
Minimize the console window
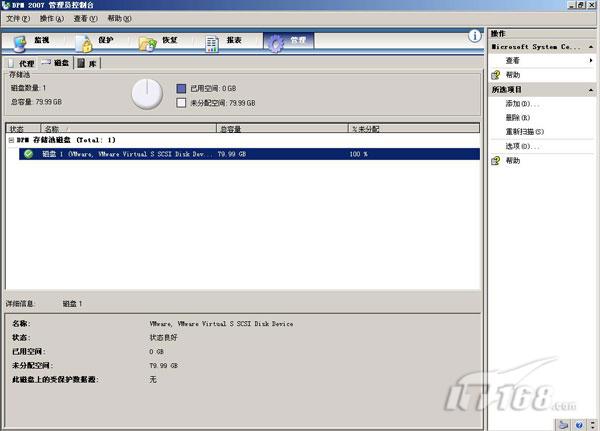(572, 5)
